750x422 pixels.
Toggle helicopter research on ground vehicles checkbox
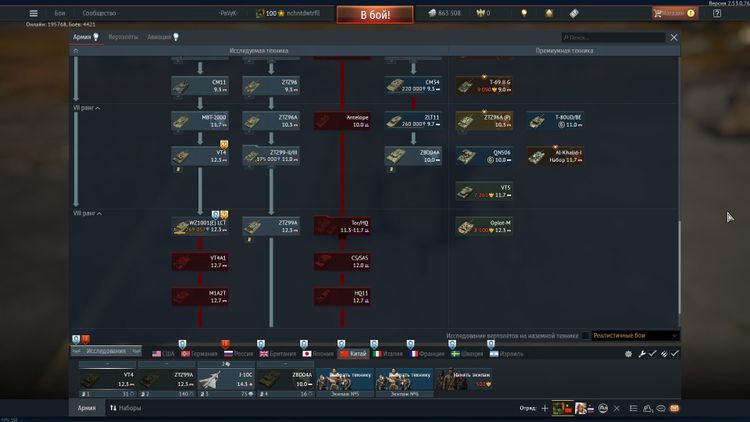[x=585, y=336]
